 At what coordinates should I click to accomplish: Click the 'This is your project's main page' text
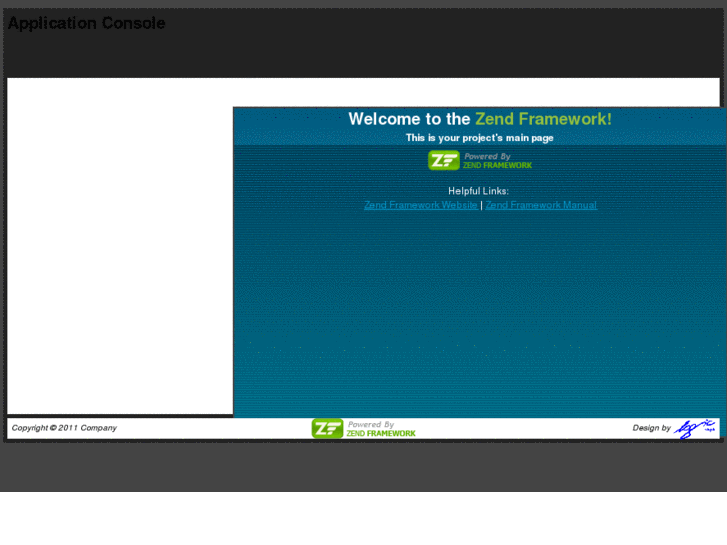(480, 138)
